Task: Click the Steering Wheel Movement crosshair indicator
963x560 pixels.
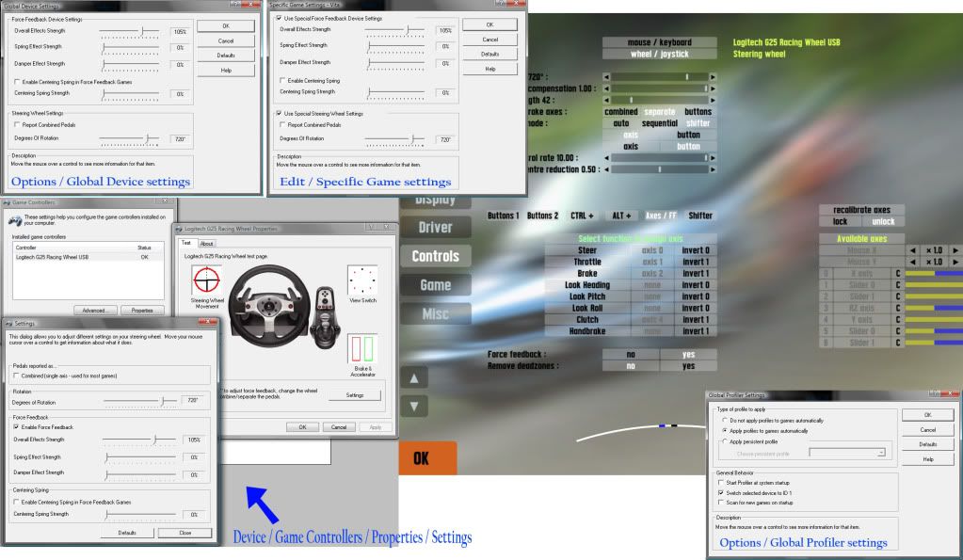Action: [x=206, y=280]
